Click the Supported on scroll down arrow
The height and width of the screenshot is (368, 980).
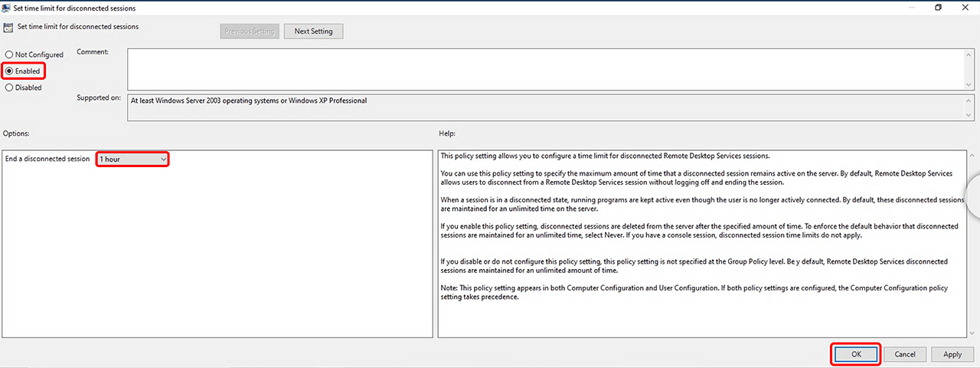point(969,115)
